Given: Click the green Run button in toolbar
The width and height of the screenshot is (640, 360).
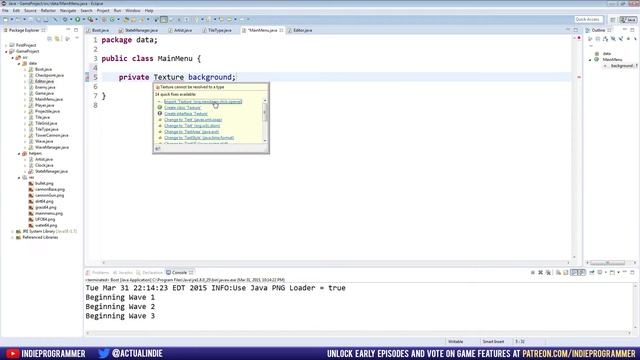Looking at the screenshot, I should tap(77, 19).
